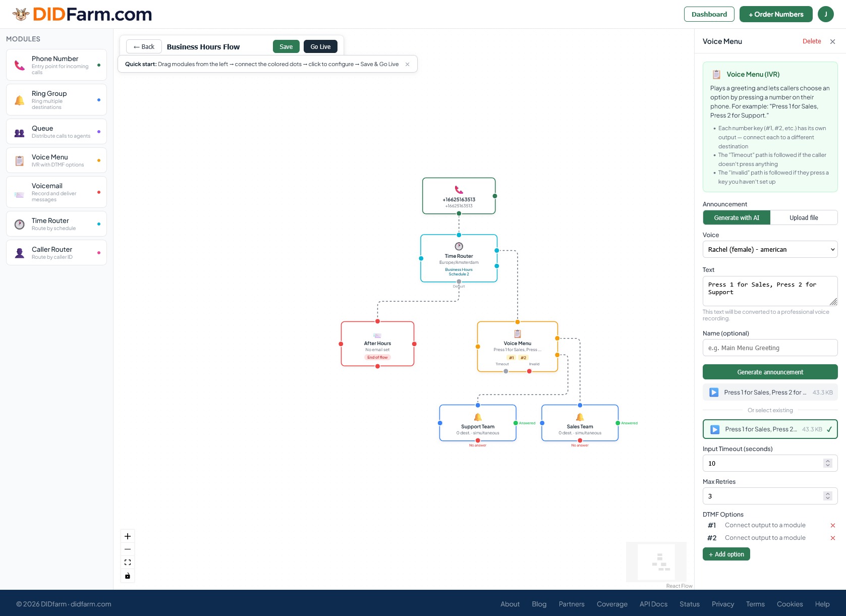Select the Caller Router module icon

tap(19, 252)
